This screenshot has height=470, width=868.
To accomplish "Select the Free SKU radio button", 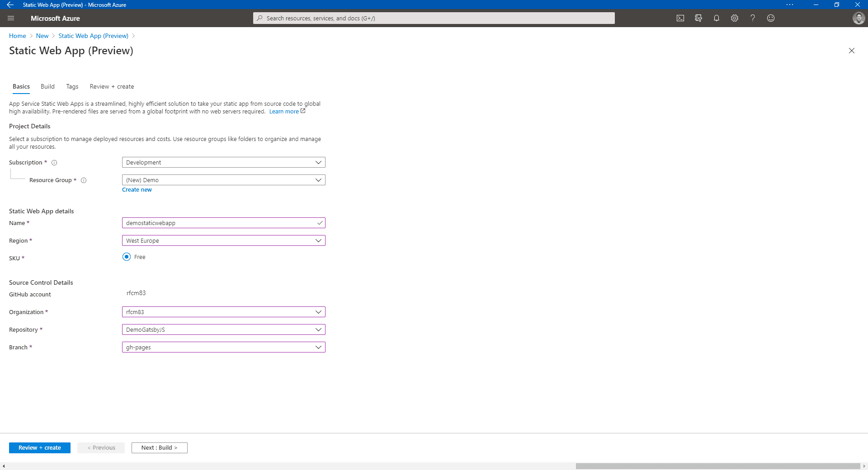I will [x=127, y=257].
